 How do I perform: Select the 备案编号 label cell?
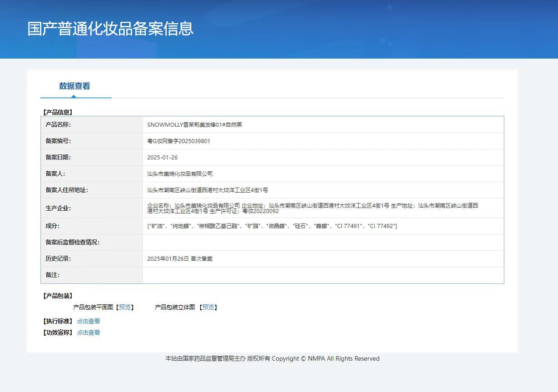coord(92,141)
